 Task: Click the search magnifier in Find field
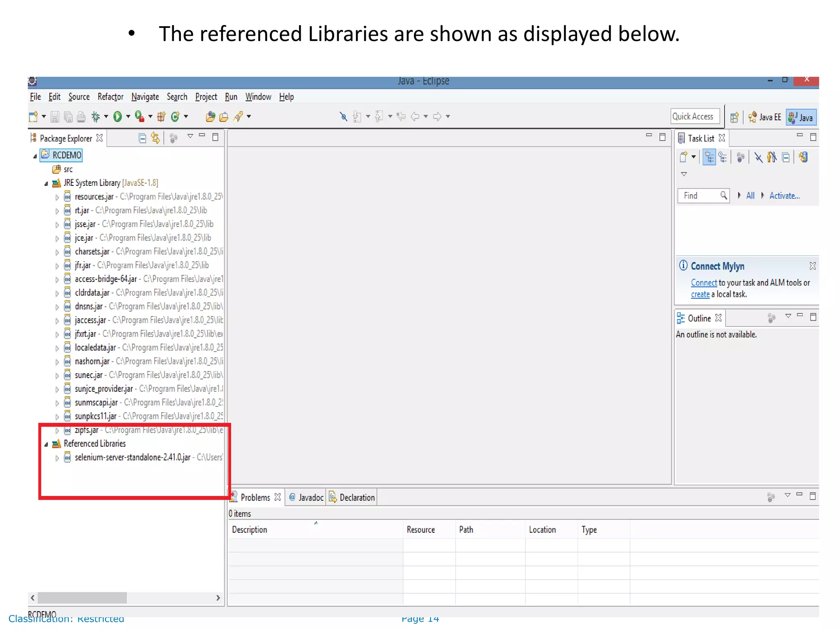click(724, 196)
